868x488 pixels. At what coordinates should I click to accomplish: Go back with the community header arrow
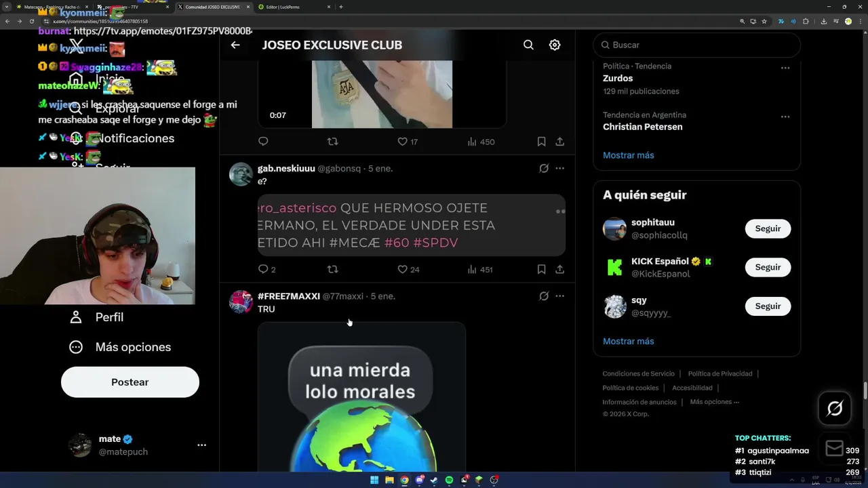pyautogui.click(x=235, y=45)
